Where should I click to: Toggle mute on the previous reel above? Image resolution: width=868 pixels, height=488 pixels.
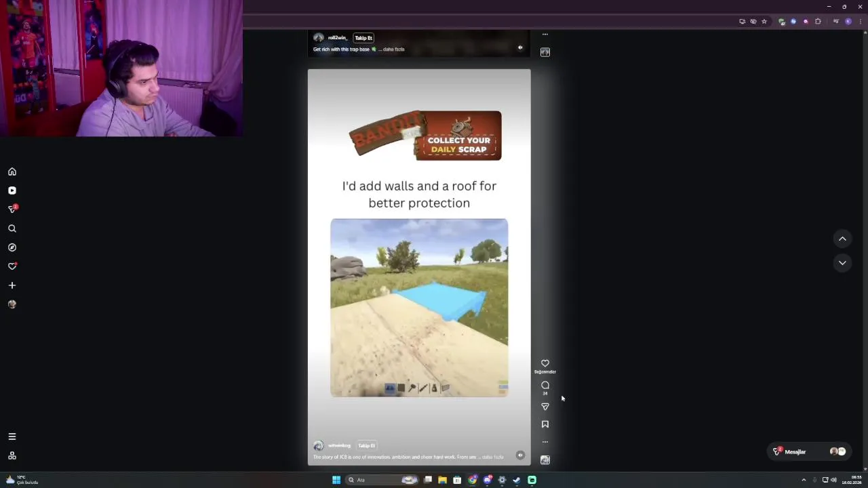pyautogui.click(x=520, y=47)
